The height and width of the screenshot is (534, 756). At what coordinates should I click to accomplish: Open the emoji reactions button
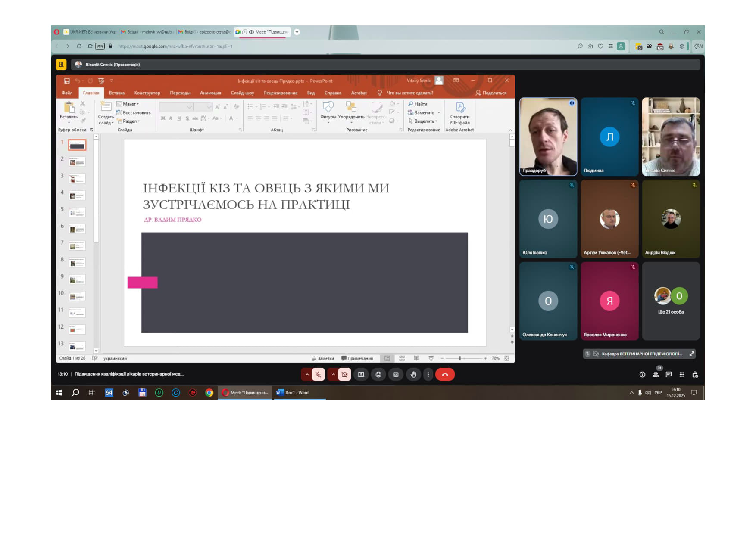click(378, 375)
